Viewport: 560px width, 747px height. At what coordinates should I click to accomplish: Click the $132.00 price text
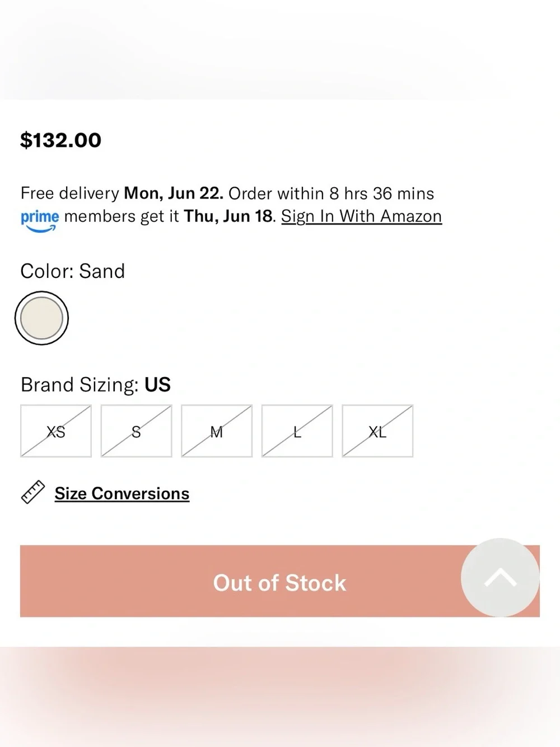61,140
